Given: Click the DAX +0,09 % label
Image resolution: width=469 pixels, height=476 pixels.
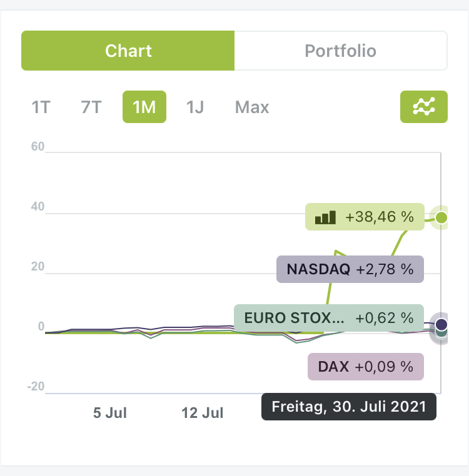Looking at the screenshot, I should tap(366, 367).
